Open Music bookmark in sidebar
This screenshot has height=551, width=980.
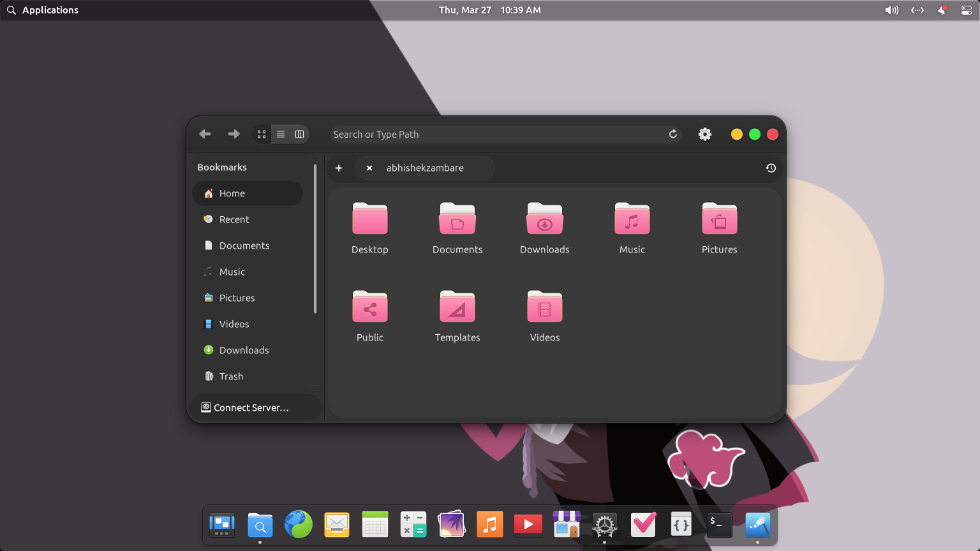248,272
